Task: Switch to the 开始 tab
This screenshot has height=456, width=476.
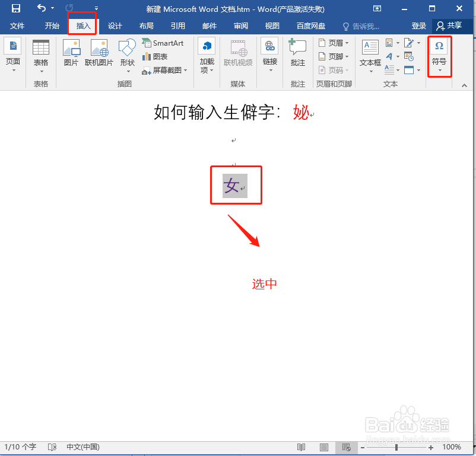Action: pos(52,26)
